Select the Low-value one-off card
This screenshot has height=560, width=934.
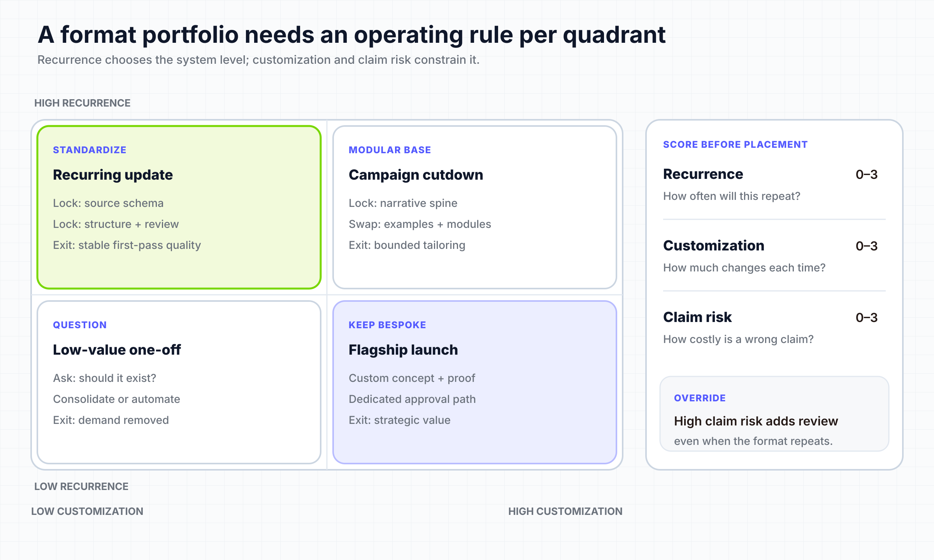179,382
